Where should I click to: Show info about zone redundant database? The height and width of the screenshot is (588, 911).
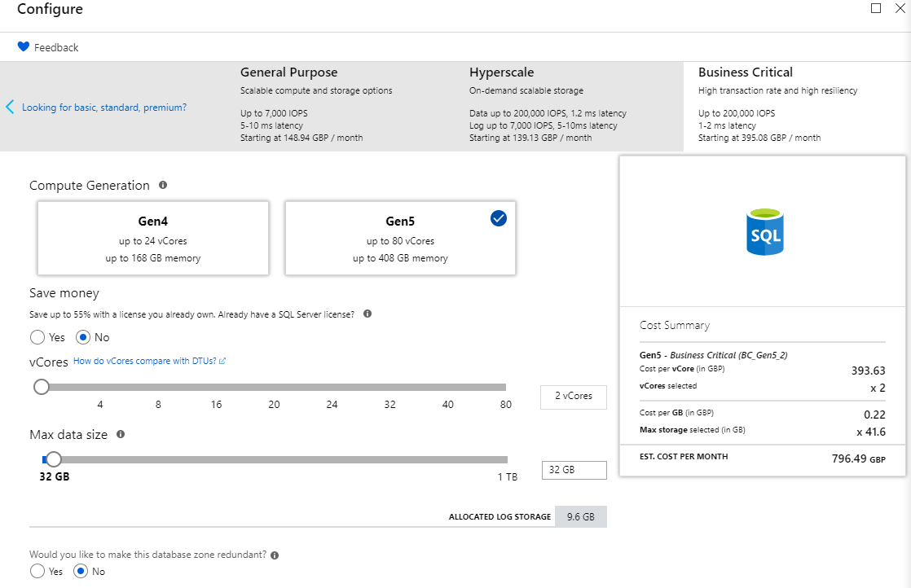[x=275, y=555]
